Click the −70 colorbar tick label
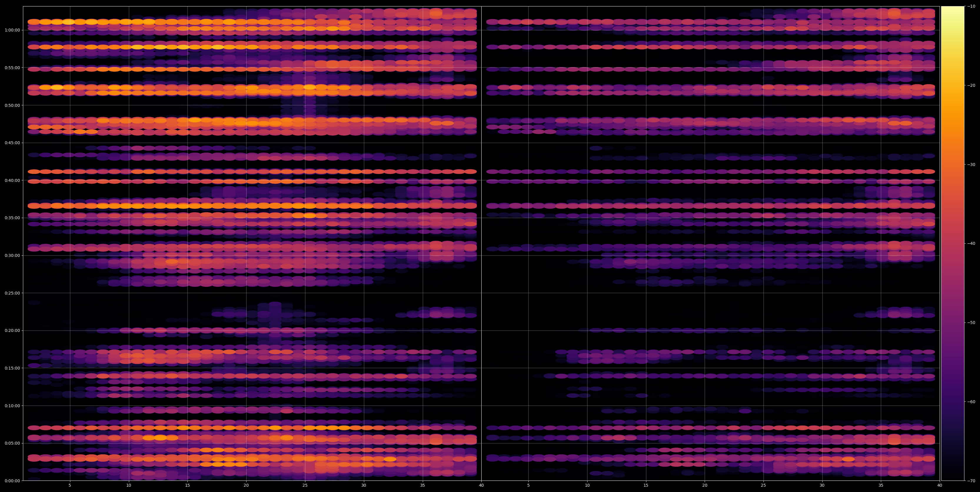This screenshot has height=492, width=980. coord(971,481)
